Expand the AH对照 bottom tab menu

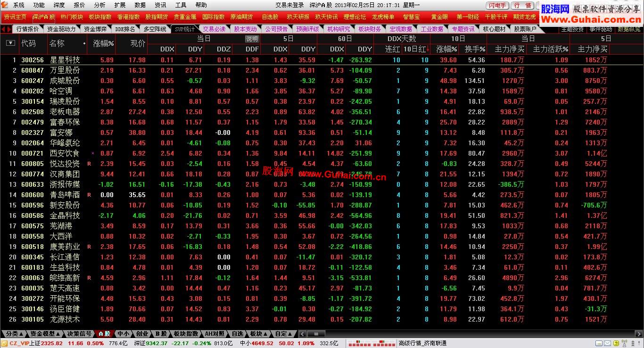(215, 334)
